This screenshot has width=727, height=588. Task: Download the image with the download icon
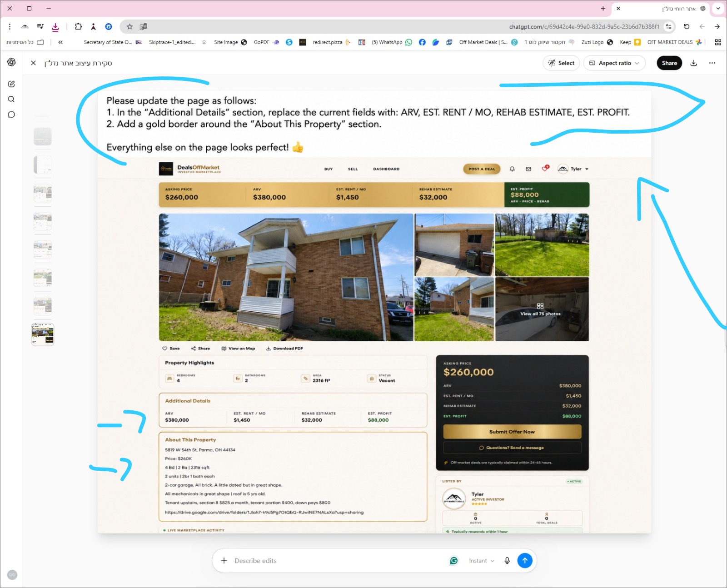pyautogui.click(x=694, y=63)
